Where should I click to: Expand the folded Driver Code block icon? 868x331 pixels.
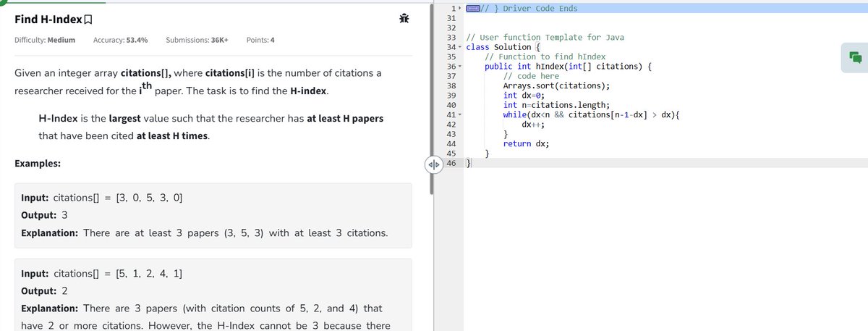coord(474,8)
